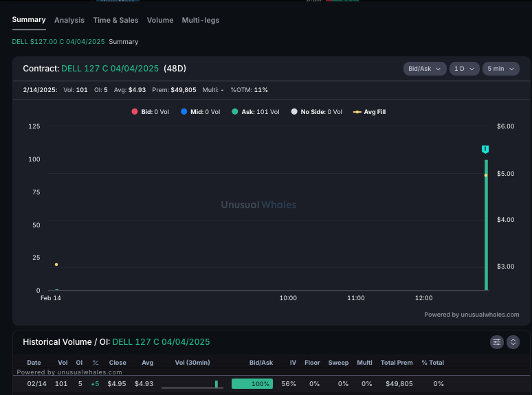Toggle the Avg Fill legend line
Image resolution: width=532 pixels, height=395 pixels.
pyautogui.click(x=370, y=112)
